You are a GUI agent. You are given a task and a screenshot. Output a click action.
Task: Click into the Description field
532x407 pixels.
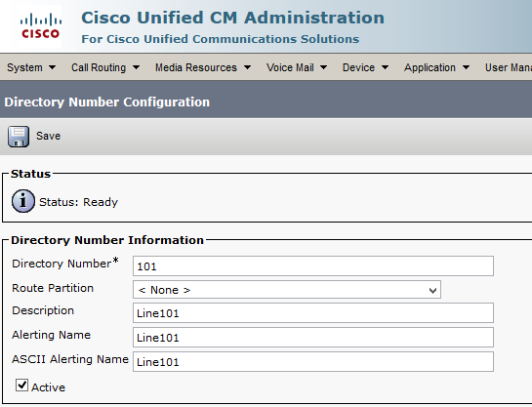pyautogui.click(x=312, y=313)
